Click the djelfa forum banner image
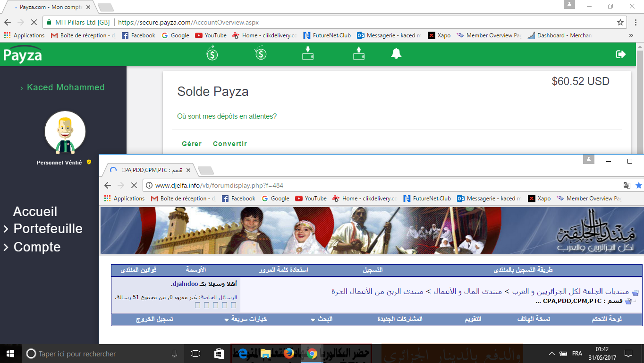The height and width of the screenshot is (363, 644). pos(371,231)
